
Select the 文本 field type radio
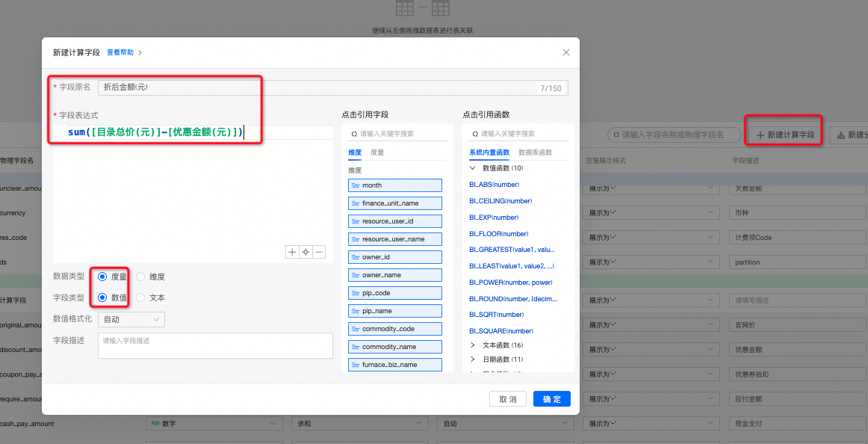140,297
